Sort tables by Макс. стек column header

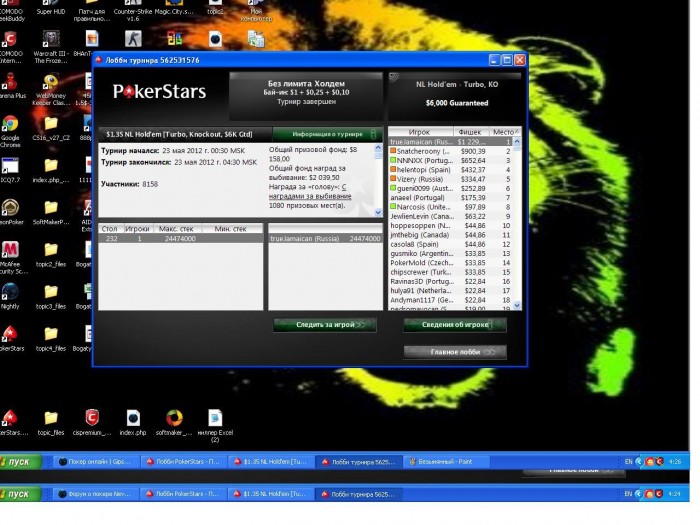pos(177,229)
